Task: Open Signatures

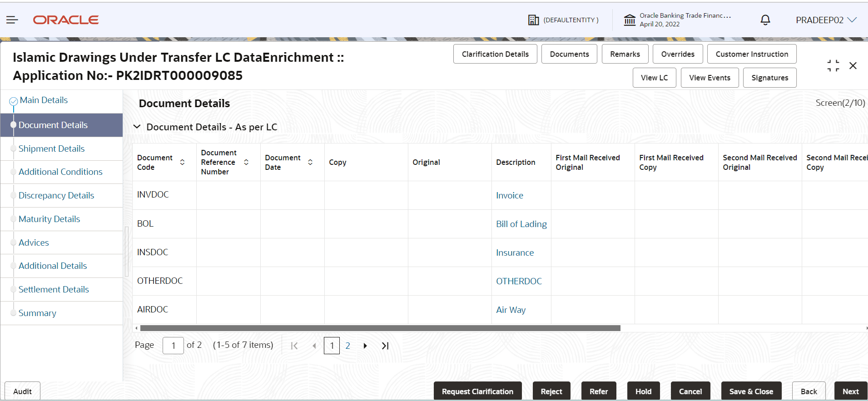Action: (x=770, y=78)
